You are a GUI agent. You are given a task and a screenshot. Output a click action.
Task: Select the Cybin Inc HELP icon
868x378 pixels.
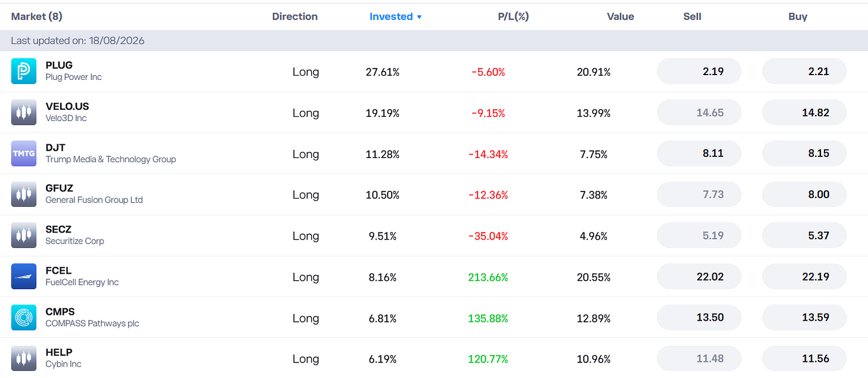[x=24, y=358]
